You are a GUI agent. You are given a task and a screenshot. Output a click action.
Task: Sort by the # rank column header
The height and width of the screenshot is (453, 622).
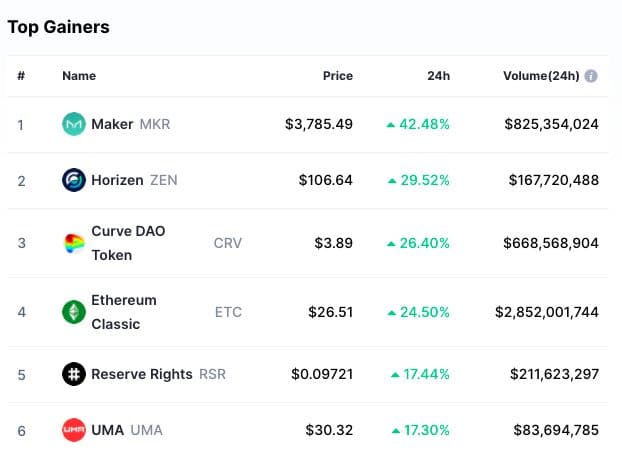[21, 76]
